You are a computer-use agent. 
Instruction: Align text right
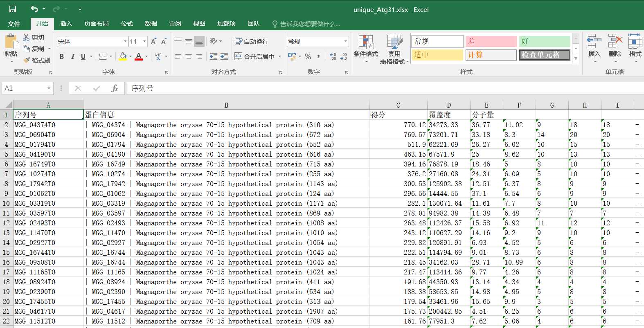pos(199,56)
